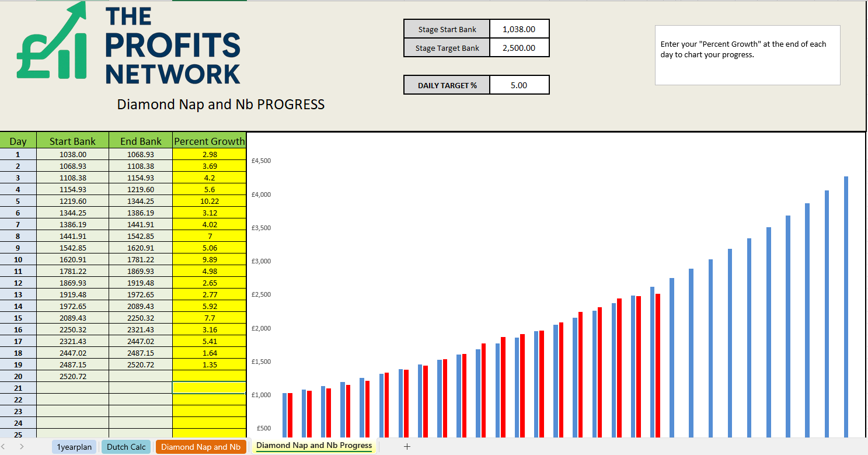Edit the Daily Target % value cell

pyautogui.click(x=519, y=85)
